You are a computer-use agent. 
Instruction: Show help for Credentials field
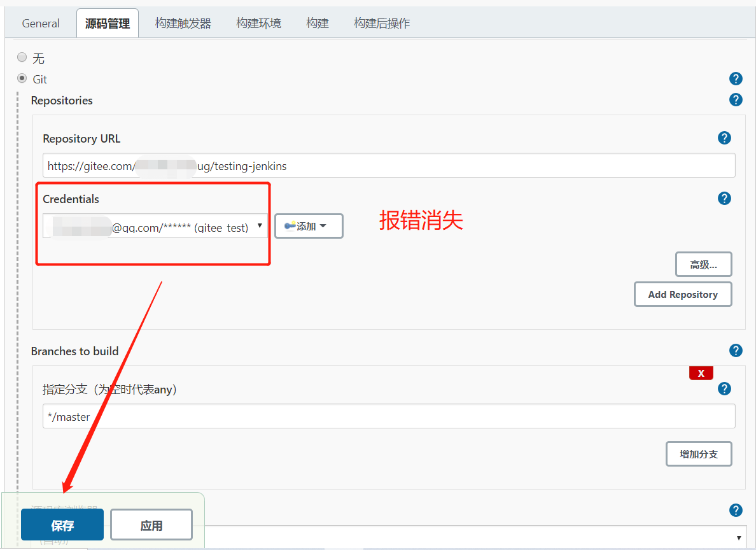[x=724, y=198]
